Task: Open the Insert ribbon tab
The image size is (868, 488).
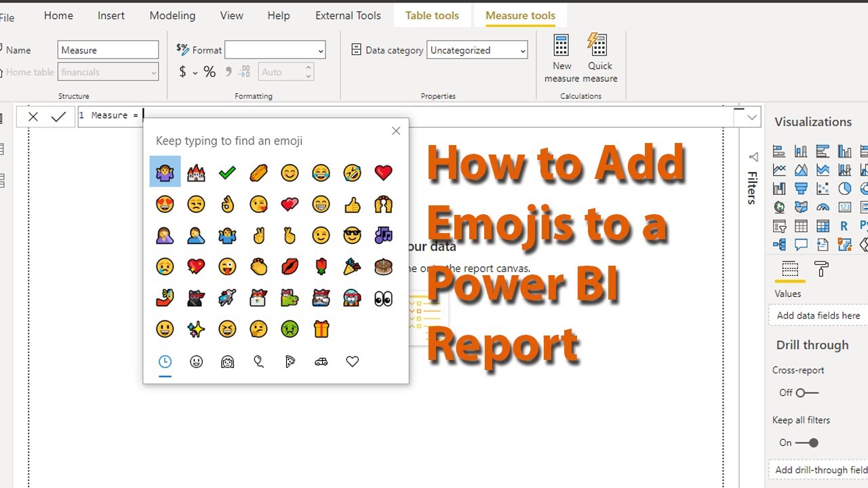Action: pos(111,16)
